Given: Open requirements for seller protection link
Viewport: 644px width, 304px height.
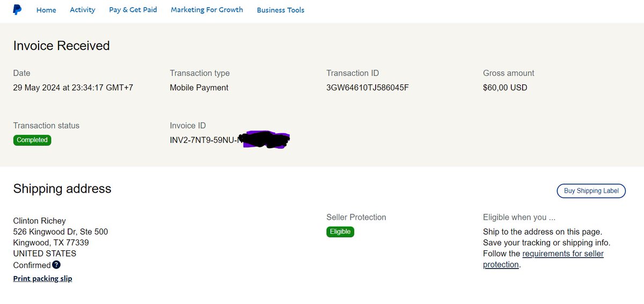Looking at the screenshot, I should pos(543,259).
